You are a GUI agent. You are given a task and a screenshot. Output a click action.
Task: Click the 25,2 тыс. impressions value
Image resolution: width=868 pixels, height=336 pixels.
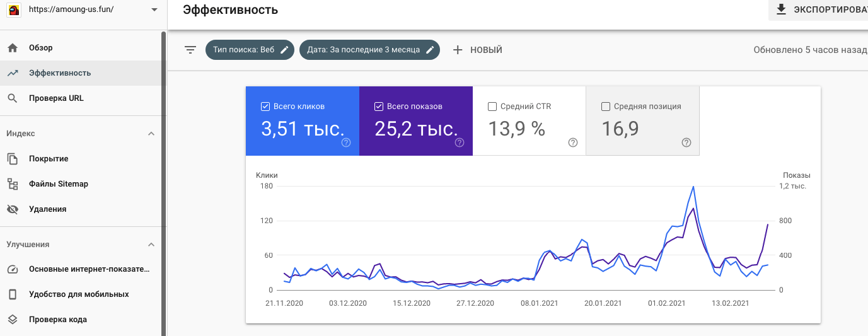[416, 129]
